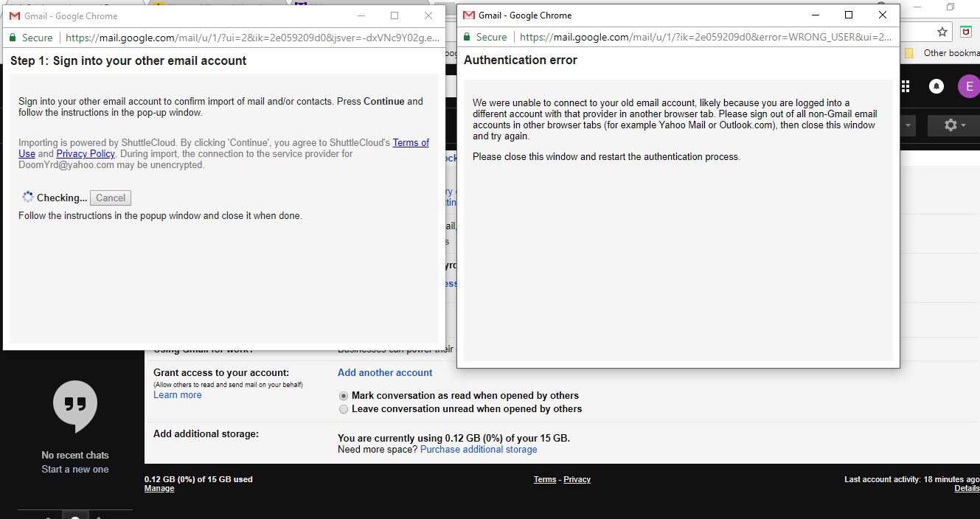Click the Checking spinner indicator

click(x=27, y=197)
